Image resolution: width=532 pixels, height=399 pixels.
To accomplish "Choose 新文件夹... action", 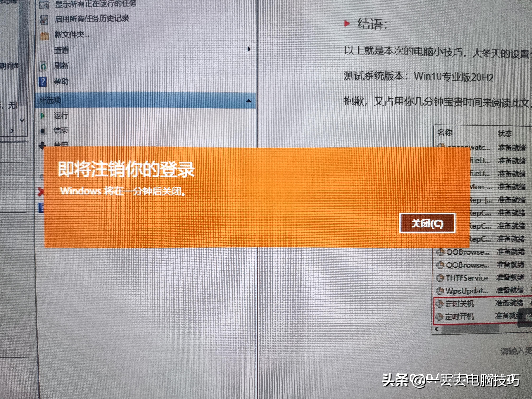I will point(72,35).
